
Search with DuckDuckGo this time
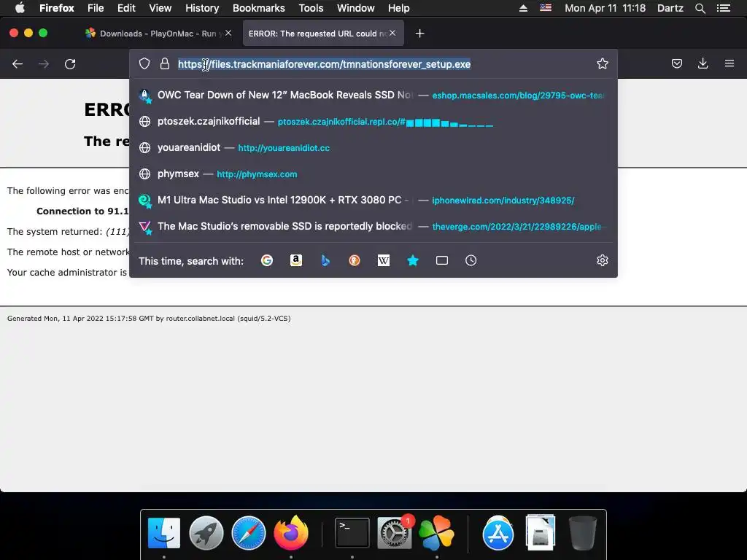coord(354,260)
